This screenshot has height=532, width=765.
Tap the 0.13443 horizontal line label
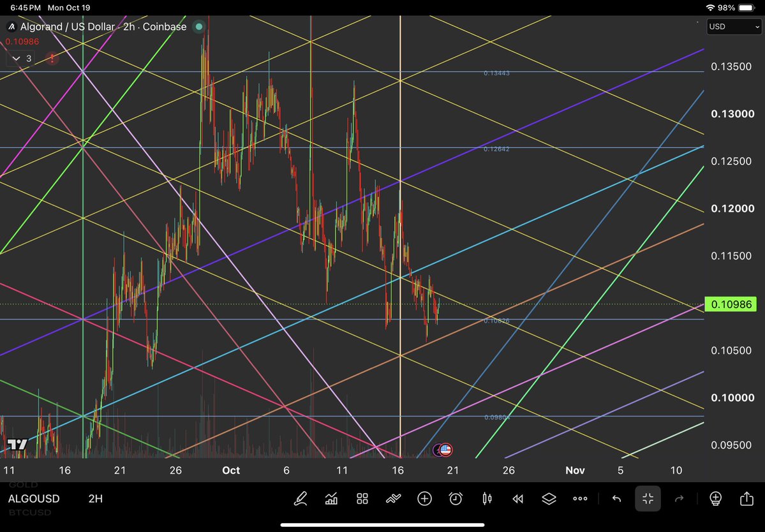click(496, 73)
